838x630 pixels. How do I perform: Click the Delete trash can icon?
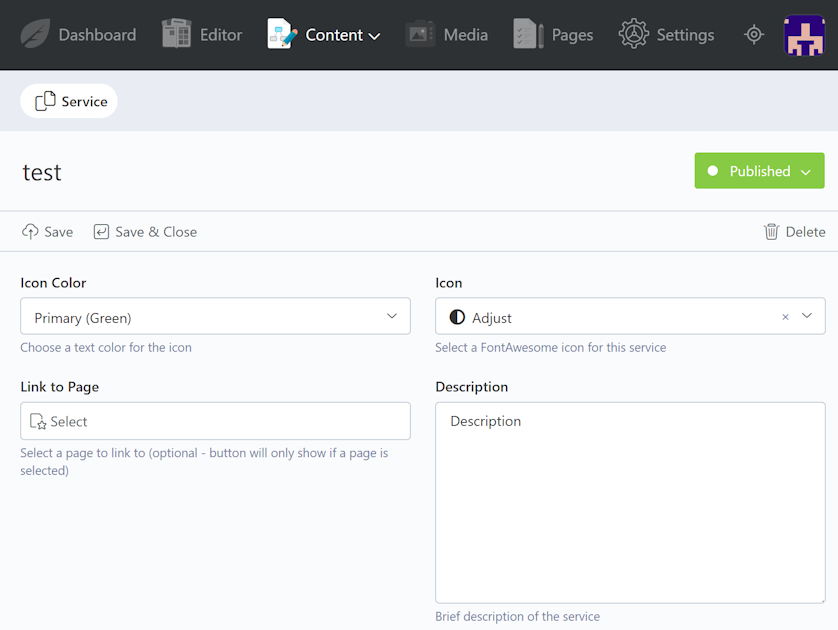771,232
